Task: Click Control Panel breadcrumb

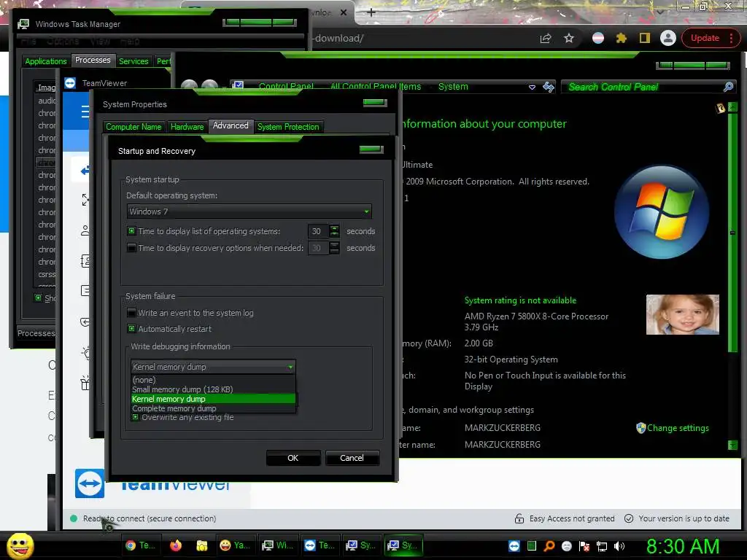Action: [286, 86]
